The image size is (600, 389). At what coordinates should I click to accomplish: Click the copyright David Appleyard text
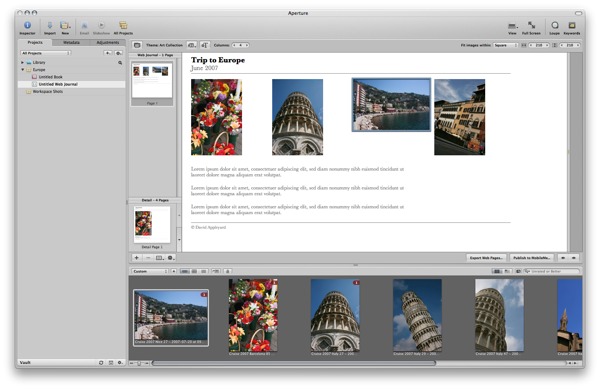coord(209,227)
